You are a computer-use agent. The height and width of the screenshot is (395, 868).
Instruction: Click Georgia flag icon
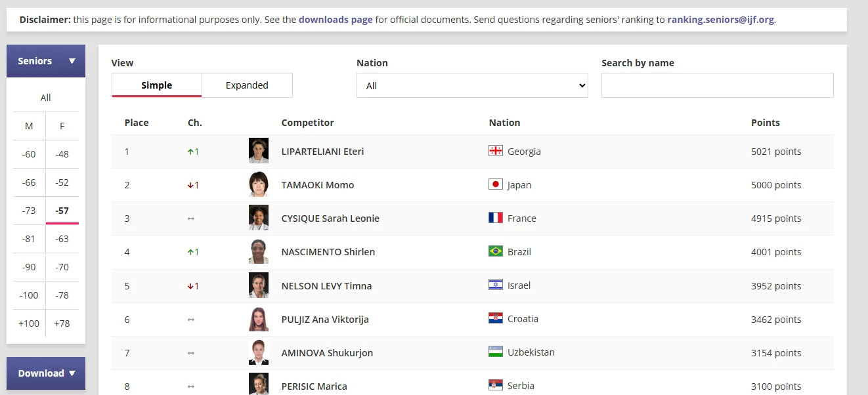496,151
